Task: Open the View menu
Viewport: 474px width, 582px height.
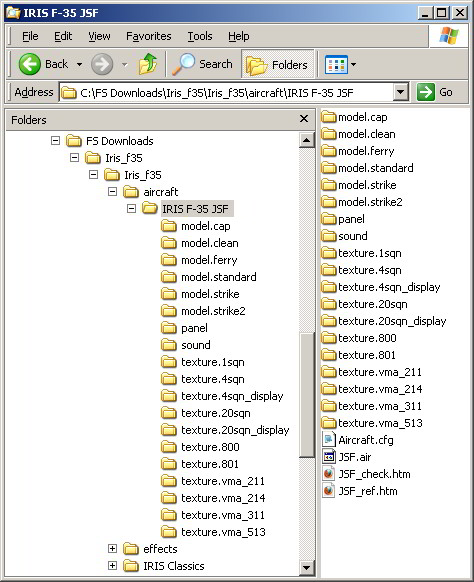Action: pos(99,36)
